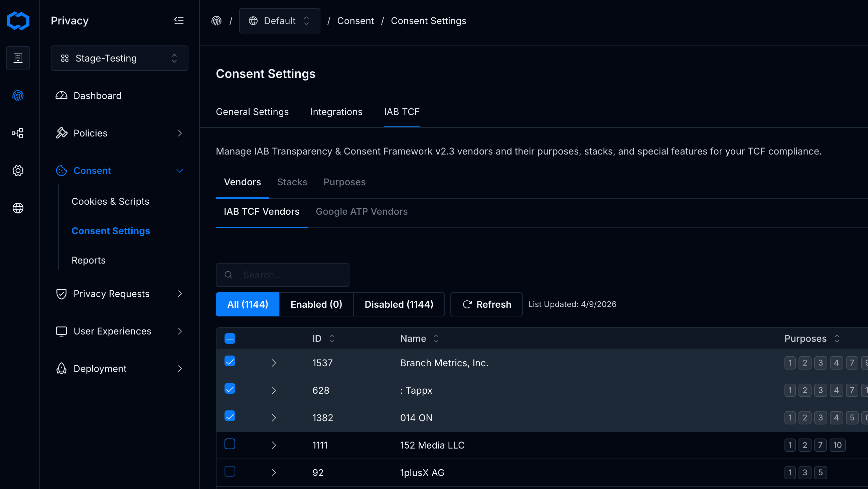Click the building organization icon in left rail
868x489 pixels.
click(x=18, y=58)
